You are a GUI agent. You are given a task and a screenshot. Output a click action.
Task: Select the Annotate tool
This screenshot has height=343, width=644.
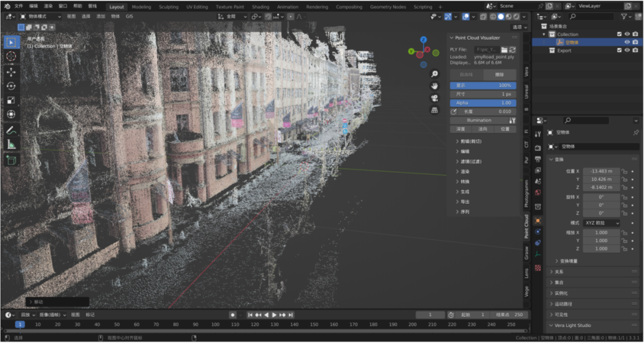click(x=11, y=130)
